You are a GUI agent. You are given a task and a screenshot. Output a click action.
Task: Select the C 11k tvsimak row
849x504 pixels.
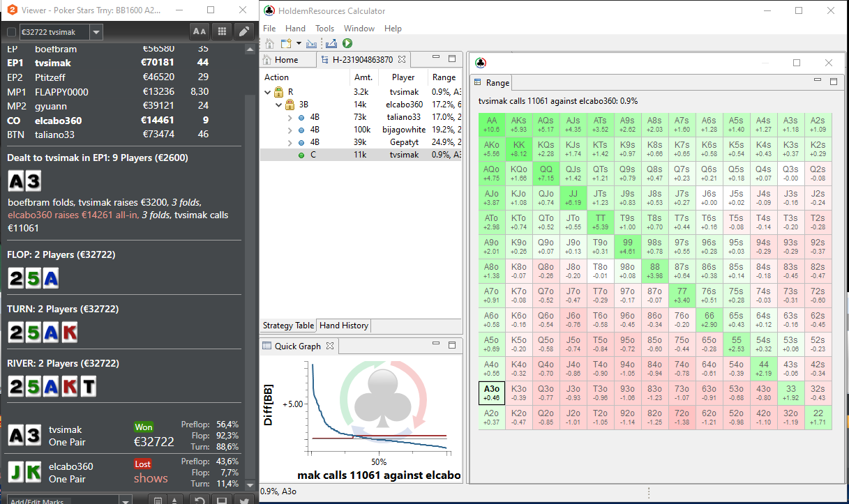point(361,155)
